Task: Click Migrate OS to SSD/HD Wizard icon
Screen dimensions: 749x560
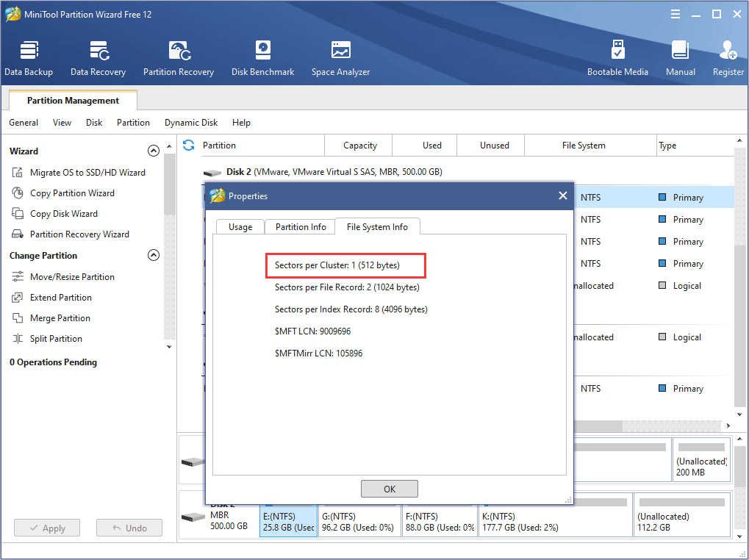Action: click(x=18, y=173)
